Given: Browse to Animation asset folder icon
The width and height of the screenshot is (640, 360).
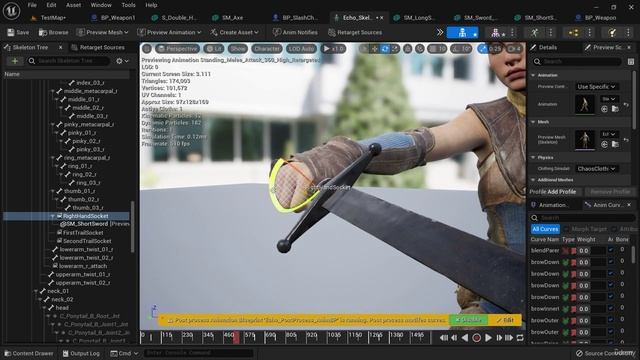Looking at the screenshot, I should 615,109.
